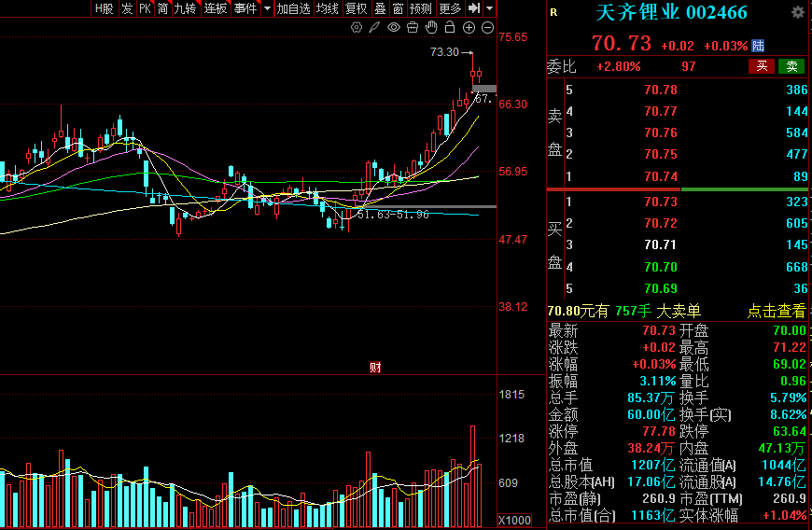The image size is (812, 530).
Task: Zoom in chart with plus icon
Action: pos(469,28)
